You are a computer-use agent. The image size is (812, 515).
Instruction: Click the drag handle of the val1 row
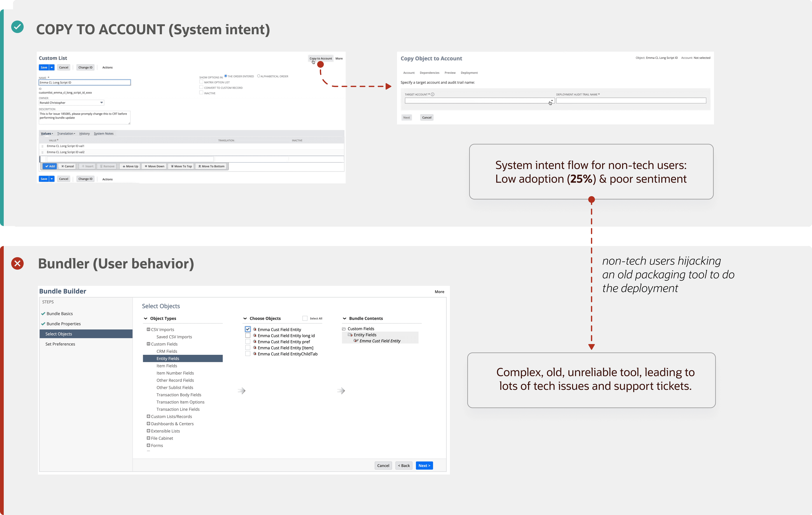[x=42, y=146]
